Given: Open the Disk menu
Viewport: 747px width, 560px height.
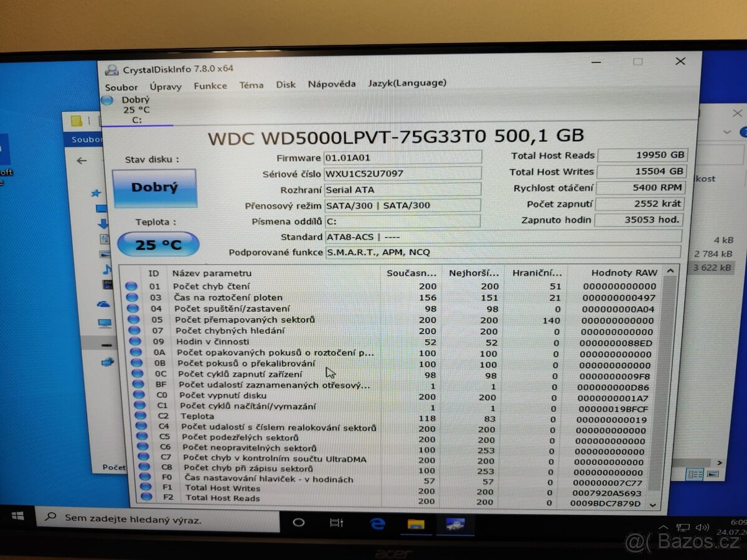Looking at the screenshot, I should coord(286,85).
